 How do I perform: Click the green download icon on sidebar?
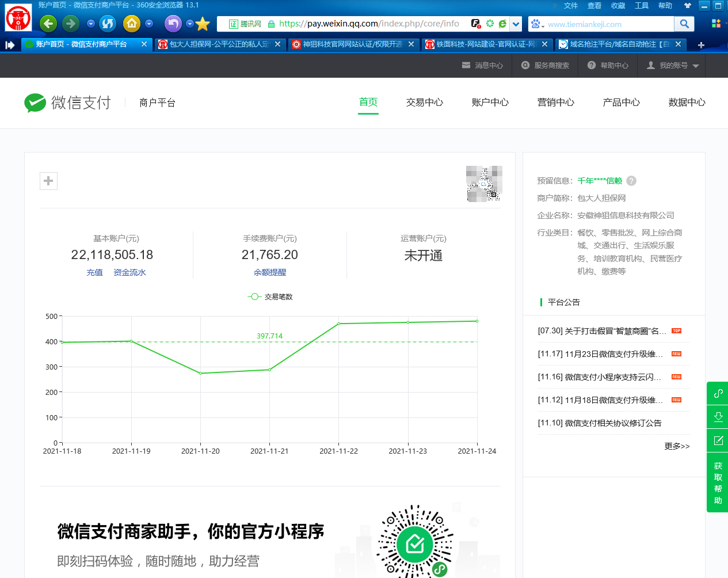click(x=718, y=417)
